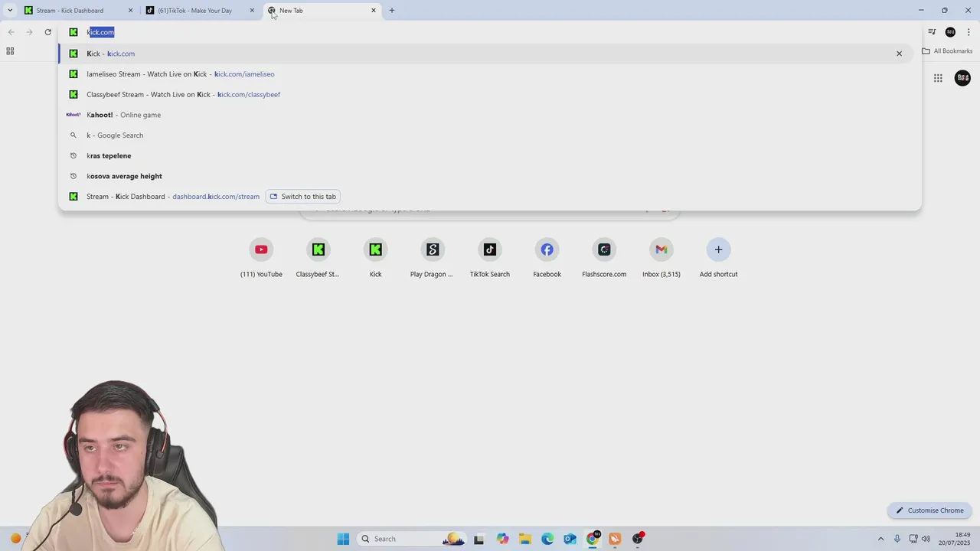Open the media controls icon
This screenshot has height=551, width=980.
(932, 32)
